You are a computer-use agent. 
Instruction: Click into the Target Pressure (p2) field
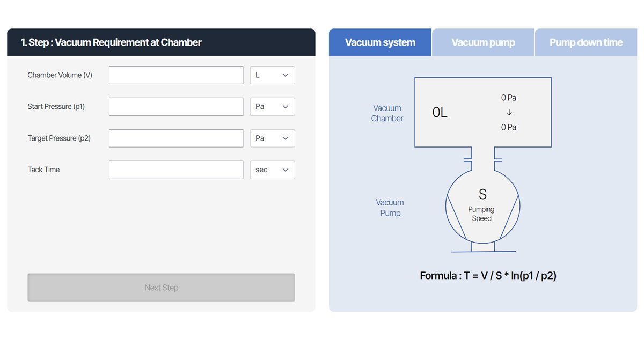point(176,138)
